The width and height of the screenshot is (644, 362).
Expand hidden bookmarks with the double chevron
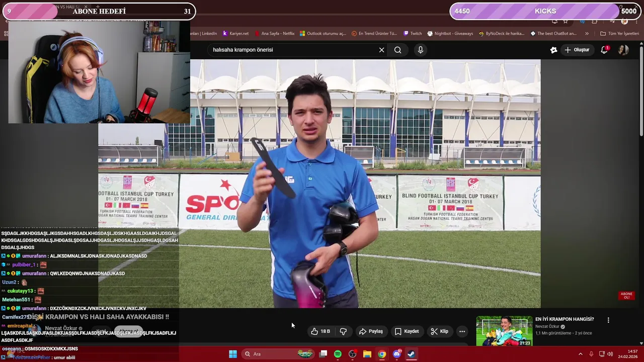587,34
